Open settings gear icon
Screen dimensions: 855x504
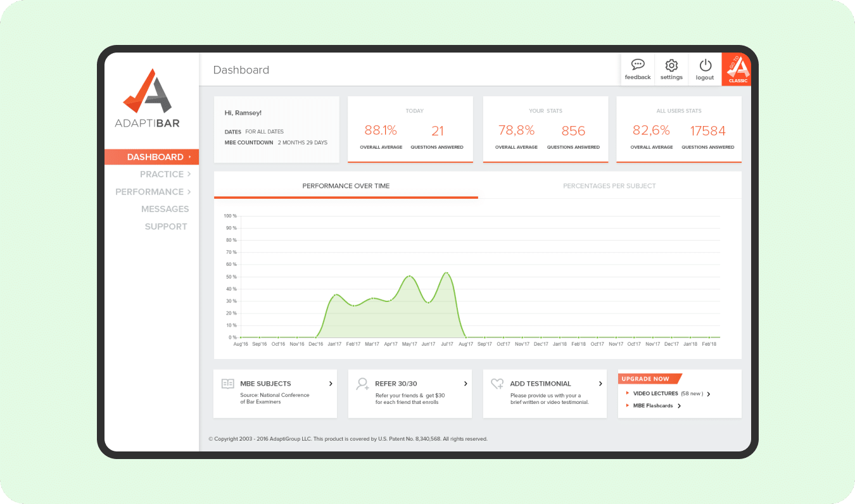tap(671, 65)
